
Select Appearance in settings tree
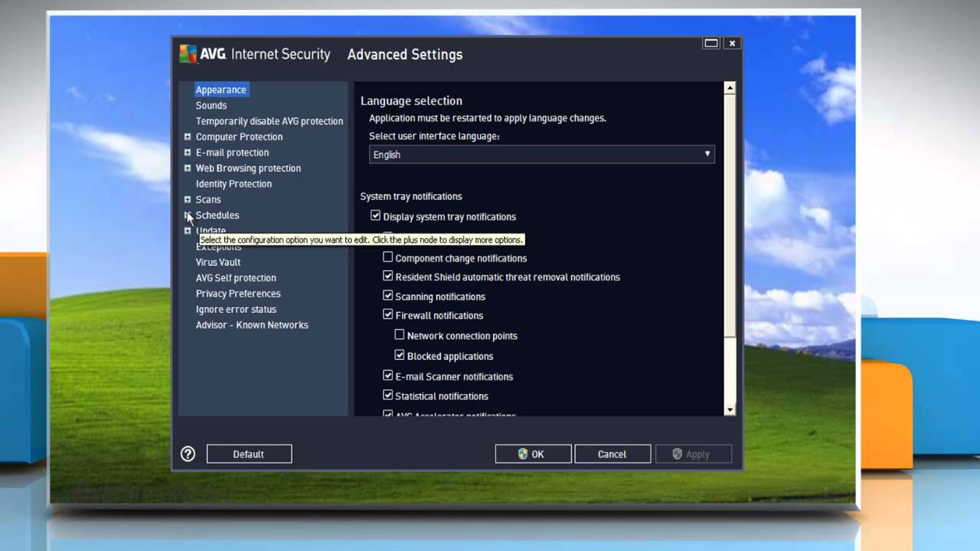click(x=220, y=90)
